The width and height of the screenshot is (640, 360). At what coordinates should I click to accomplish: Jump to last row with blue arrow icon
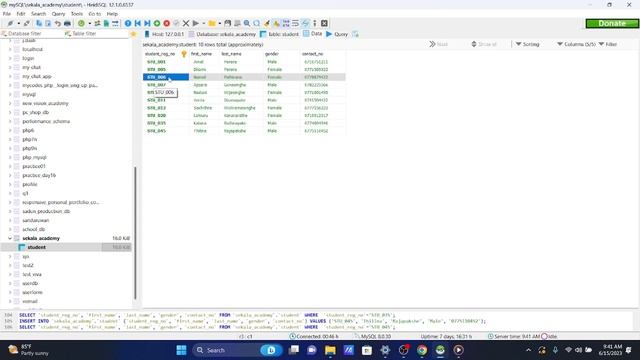tap(147, 23)
